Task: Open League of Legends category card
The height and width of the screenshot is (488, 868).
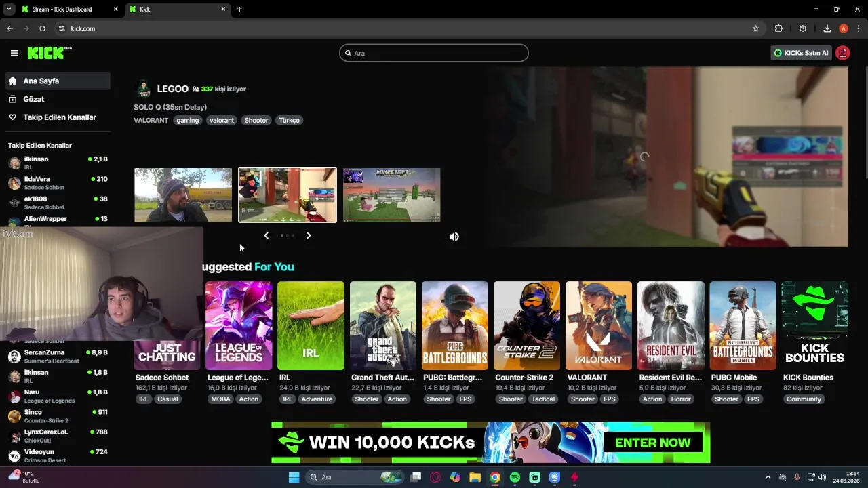Action: tap(239, 325)
